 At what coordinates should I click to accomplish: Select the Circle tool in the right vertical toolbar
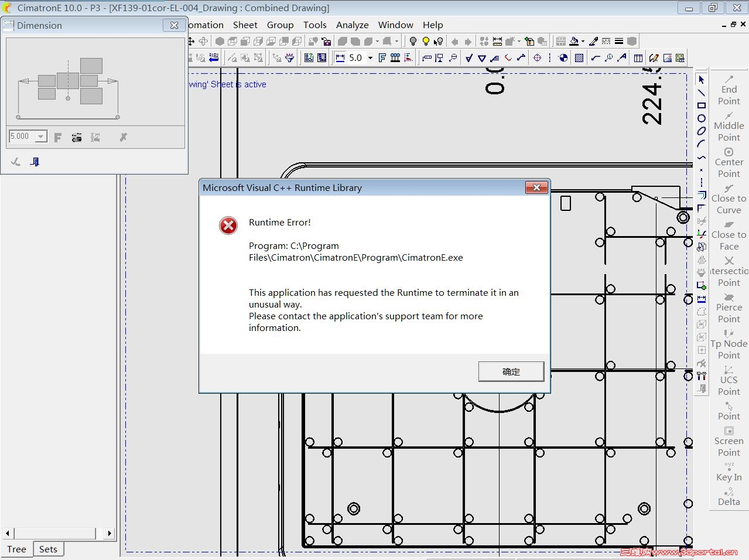pyautogui.click(x=701, y=118)
